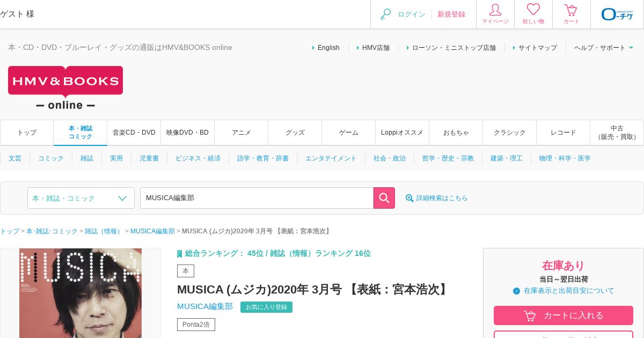
Task: Click breadcrumb 雑誌（情報）link
Action: point(104,231)
